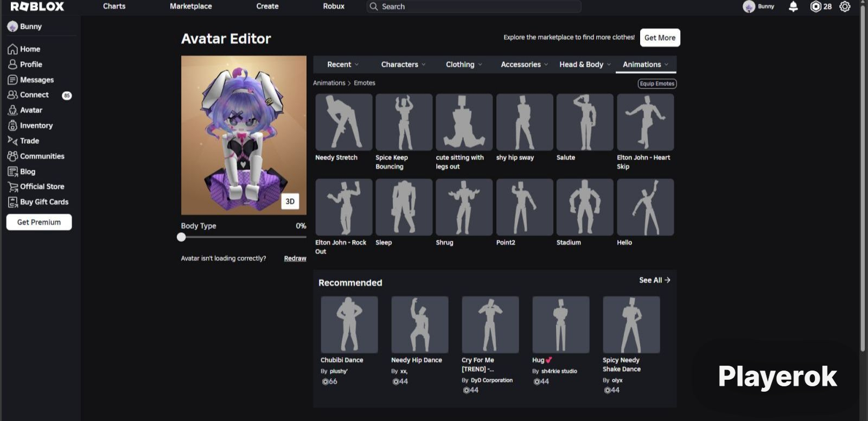Viewport: 868px width, 421px height.
Task: Select the Shrug emote
Action: (x=464, y=207)
